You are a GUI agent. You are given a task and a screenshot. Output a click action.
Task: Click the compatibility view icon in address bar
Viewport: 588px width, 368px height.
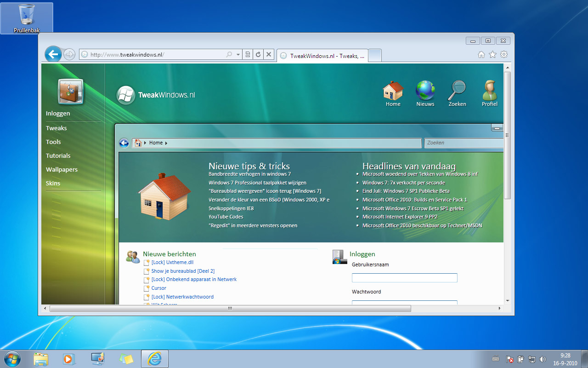(248, 55)
